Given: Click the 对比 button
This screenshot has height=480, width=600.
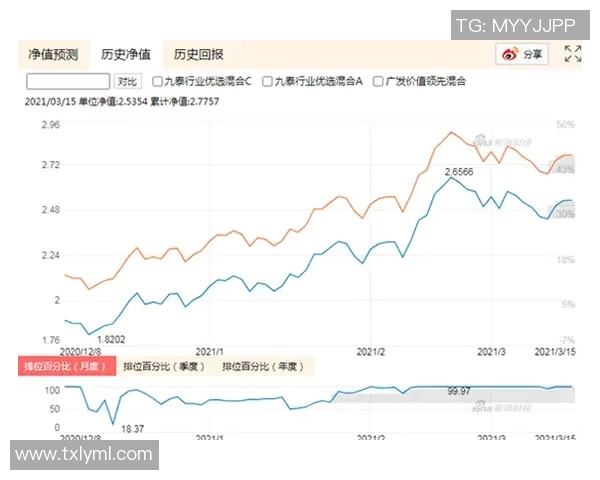Looking at the screenshot, I should point(127,82).
